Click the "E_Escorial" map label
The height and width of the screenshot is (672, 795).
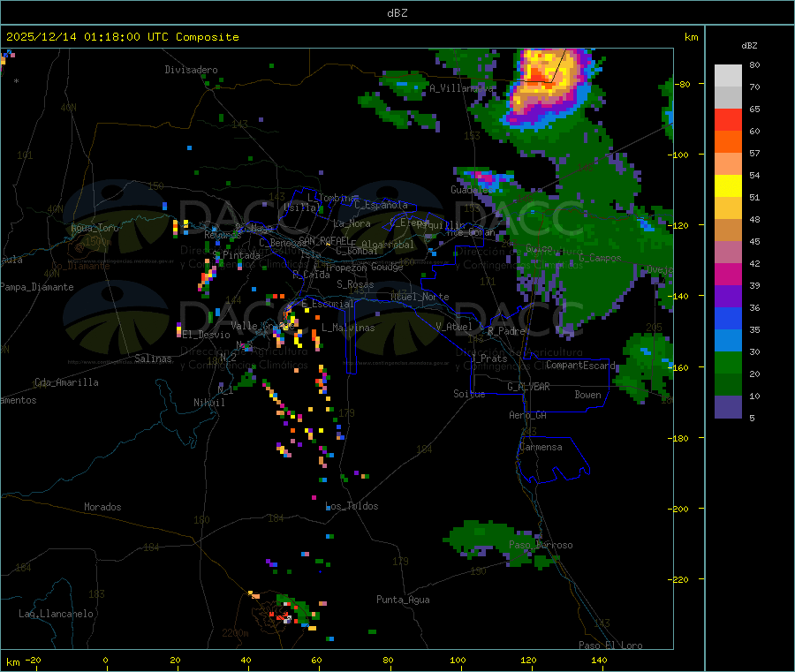328,304
